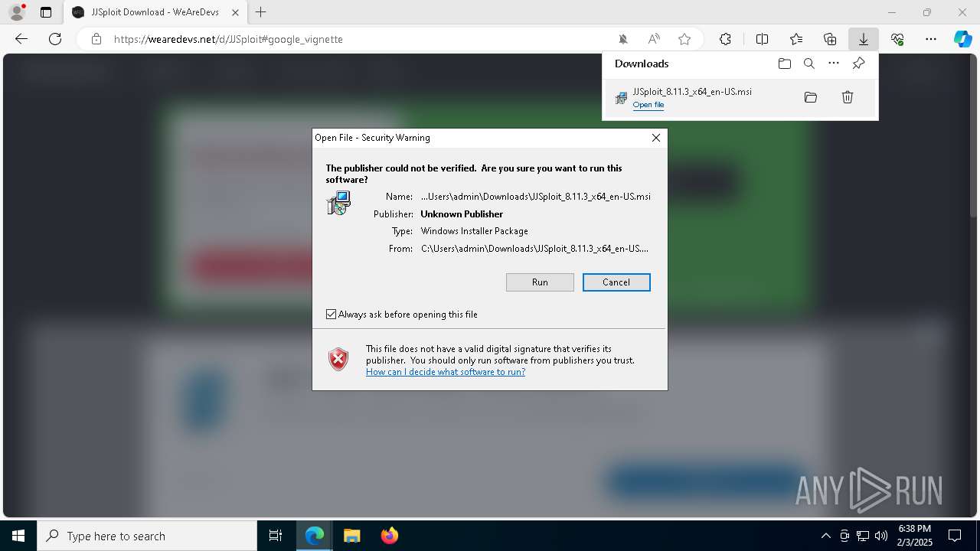Refresh the current page

click(x=55, y=39)
